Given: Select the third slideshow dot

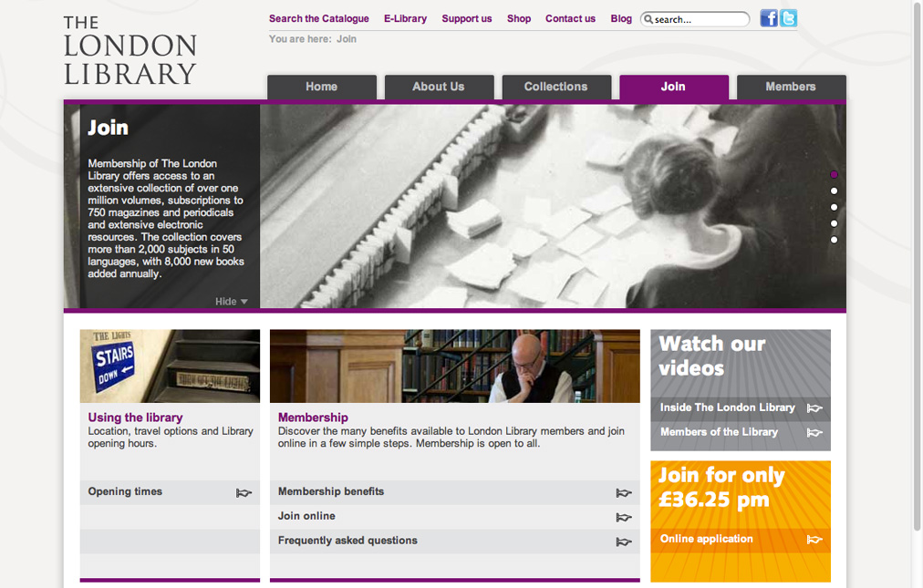Looking at the screenshot, I should (835, 207).
